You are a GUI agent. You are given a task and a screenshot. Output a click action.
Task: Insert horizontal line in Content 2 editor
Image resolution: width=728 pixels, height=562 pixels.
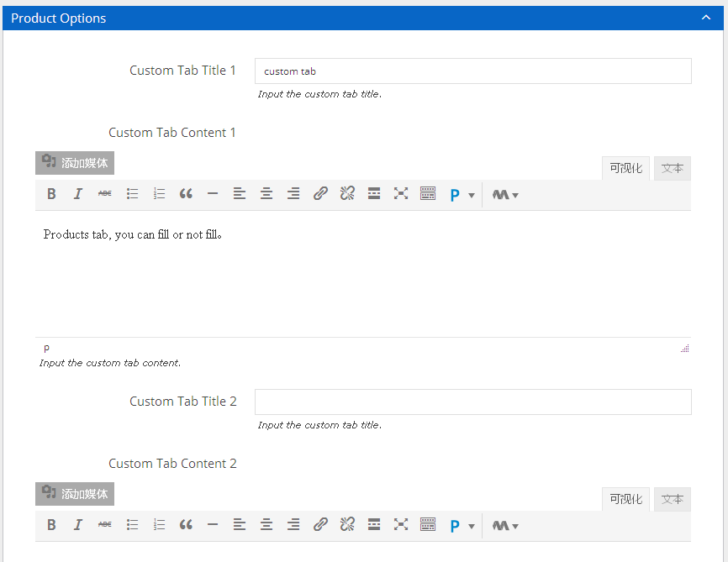tap(213, 525)
